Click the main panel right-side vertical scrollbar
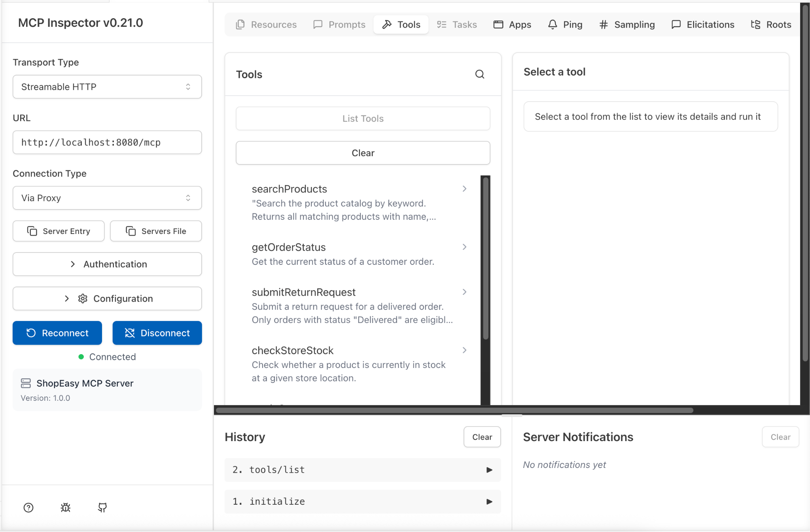The image size is (810, 532). coord(805,183)
